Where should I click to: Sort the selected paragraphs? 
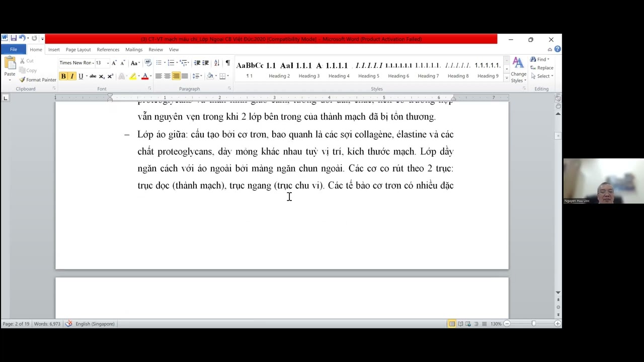(x=217, y=63)
